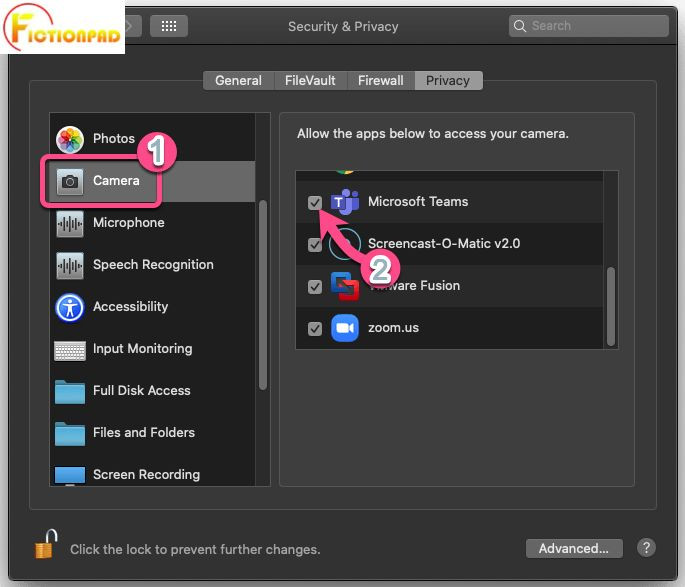Open the show-all grid button in toolbar
Viewport: 685px width, 587px height.
[169, 26]
